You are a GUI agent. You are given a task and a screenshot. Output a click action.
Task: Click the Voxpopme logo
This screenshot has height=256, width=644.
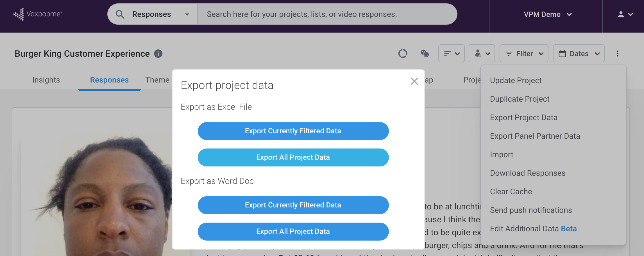38,14
